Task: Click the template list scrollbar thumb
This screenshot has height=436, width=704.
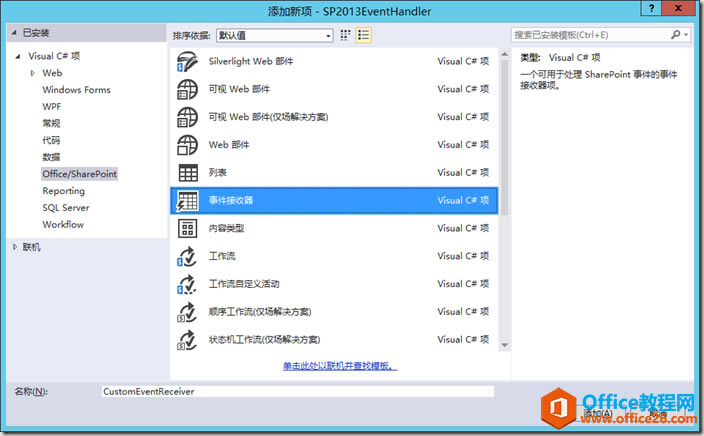Action: tap(504, 137)
